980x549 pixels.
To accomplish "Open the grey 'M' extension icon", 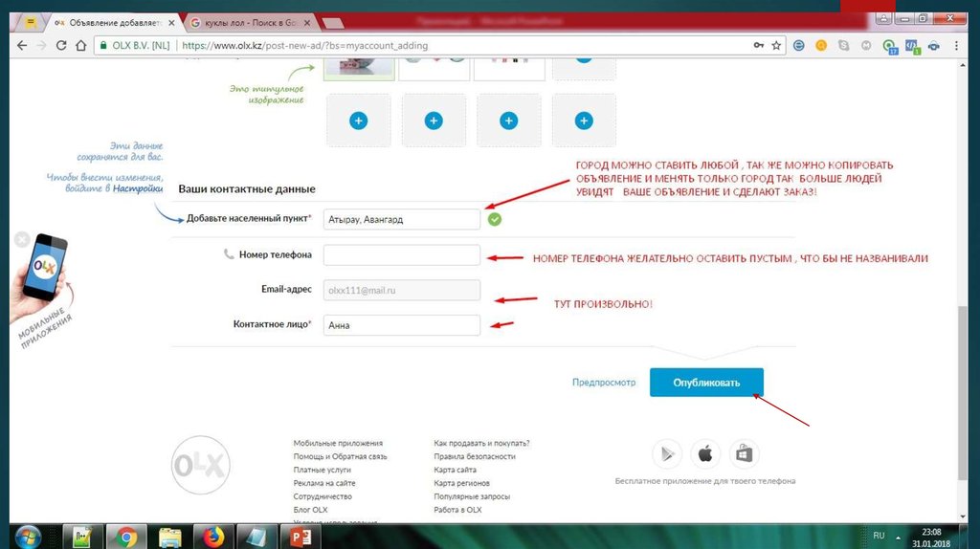I will click(x=866, y=46).
